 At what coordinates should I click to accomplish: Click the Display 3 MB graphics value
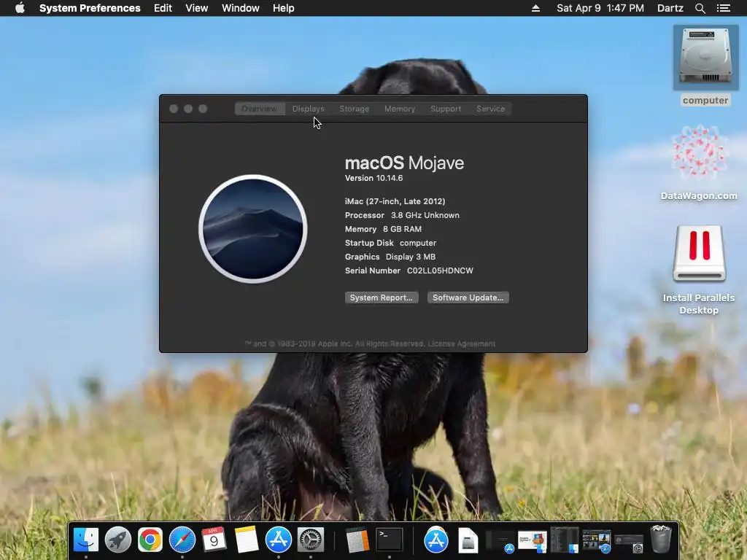click(x=411, y=257)
